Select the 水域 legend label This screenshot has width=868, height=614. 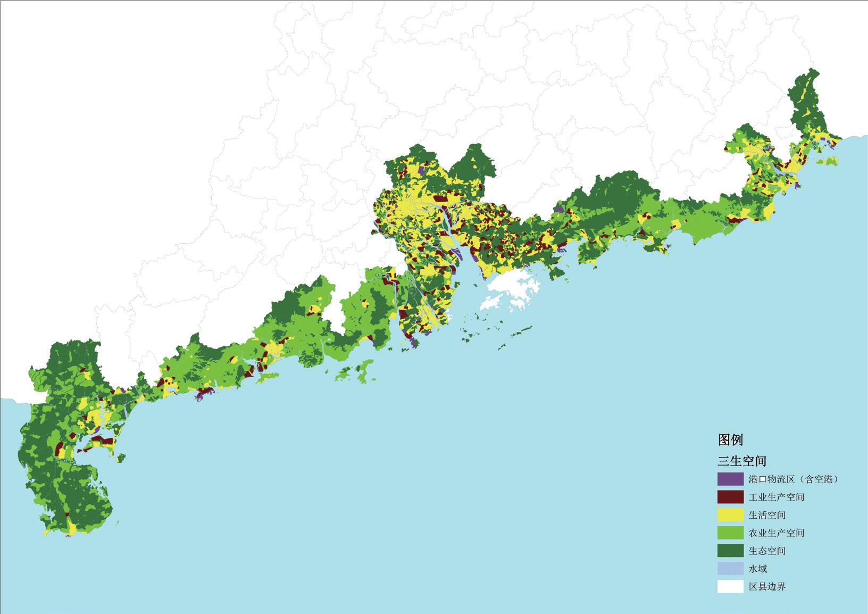pos(758,569)
